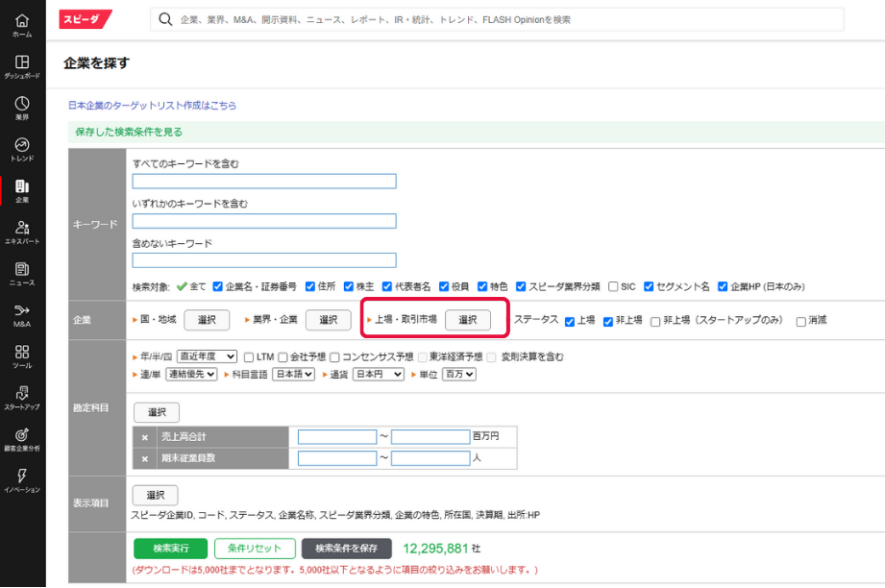Viewport: 885px width, 588px height.
Task: Remove the 売上高合計 row with its × button
Action: point(145,437)
